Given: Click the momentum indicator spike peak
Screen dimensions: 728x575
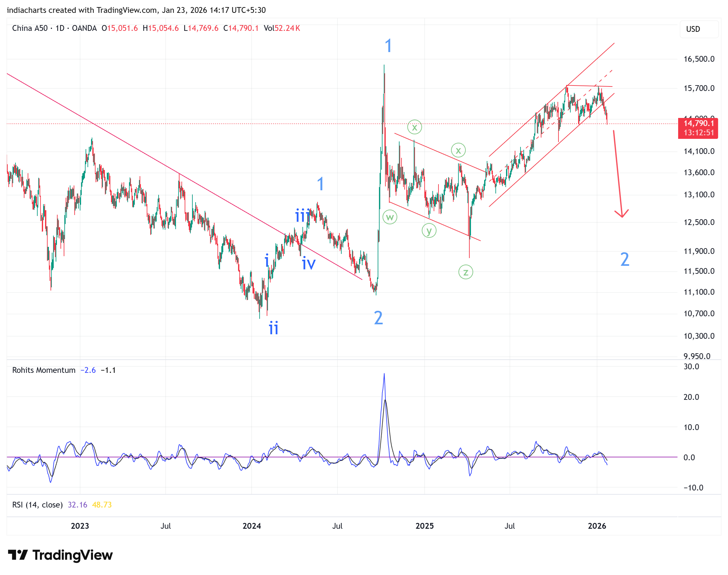Looking at the screenshot, I should click(384, 374).
